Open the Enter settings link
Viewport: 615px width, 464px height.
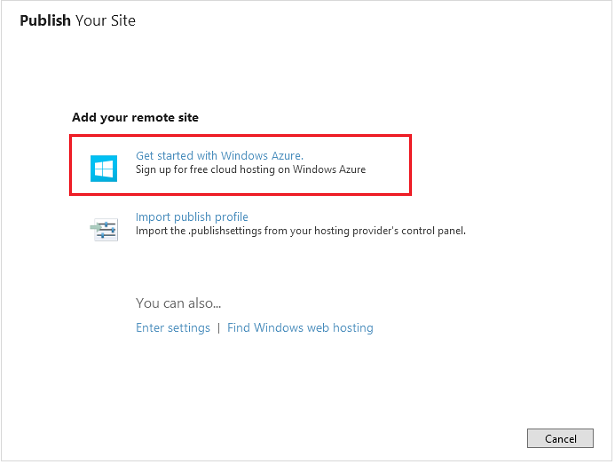point(173,328)
